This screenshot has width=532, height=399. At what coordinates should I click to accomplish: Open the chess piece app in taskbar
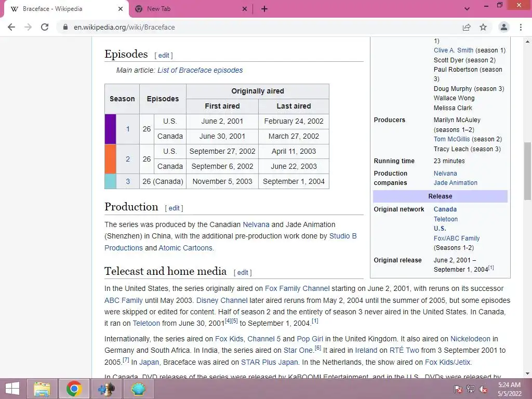pos(106,389)
